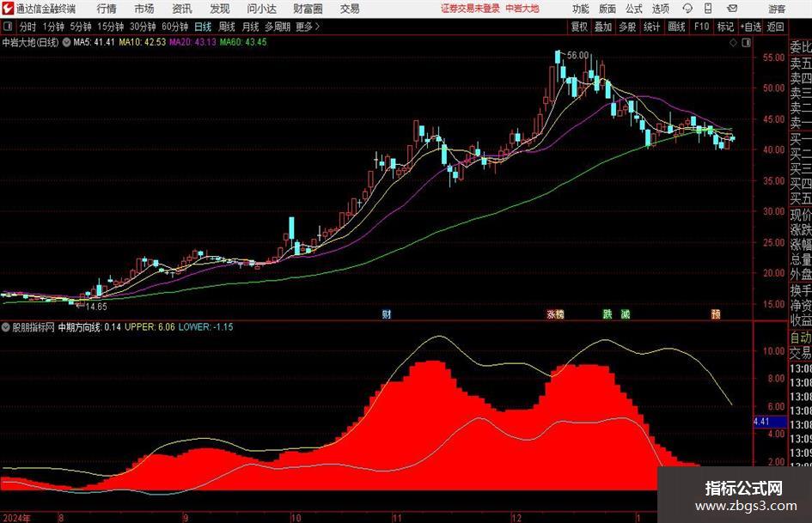Image resolution: width=812 pixels, height=523 pixels.
Task: Open the 发现 menu
Action: 220,9
